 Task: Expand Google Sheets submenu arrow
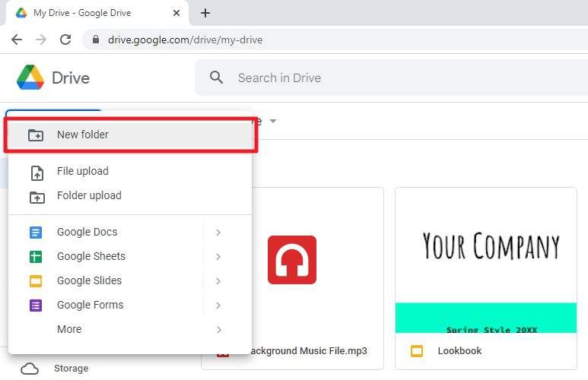click(x=218, y=257)
